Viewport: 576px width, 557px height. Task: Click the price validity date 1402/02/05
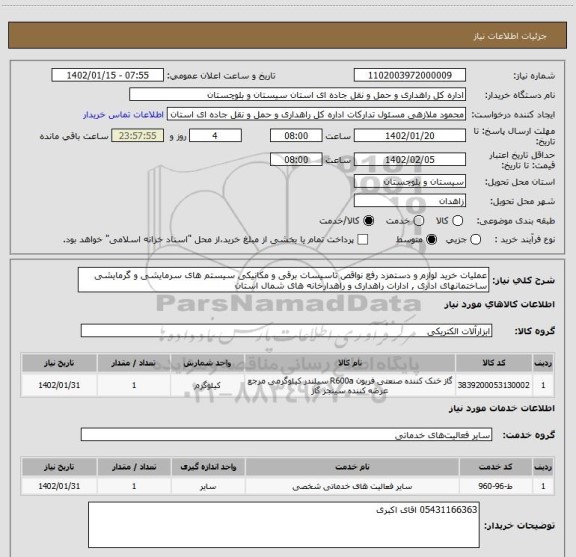click(x=410, y=160)
